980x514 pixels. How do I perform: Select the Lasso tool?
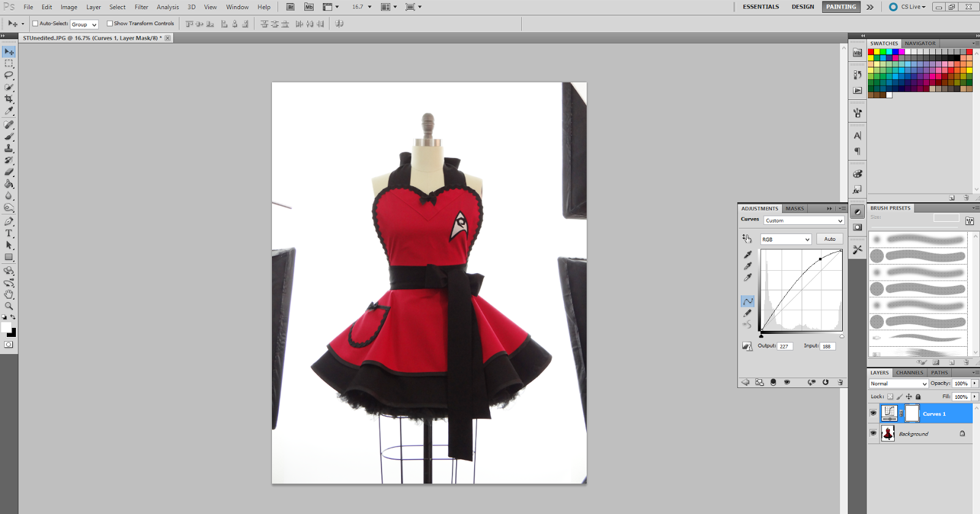[9, 75]
